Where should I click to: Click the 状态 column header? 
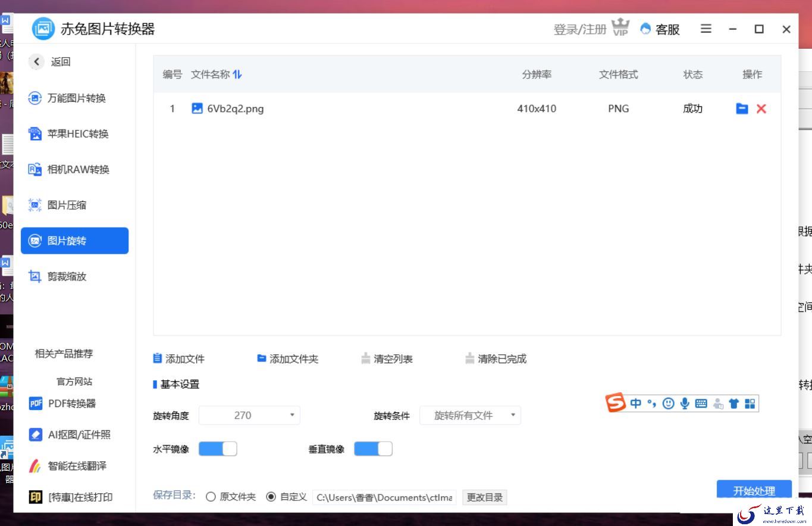click(693, 74)
